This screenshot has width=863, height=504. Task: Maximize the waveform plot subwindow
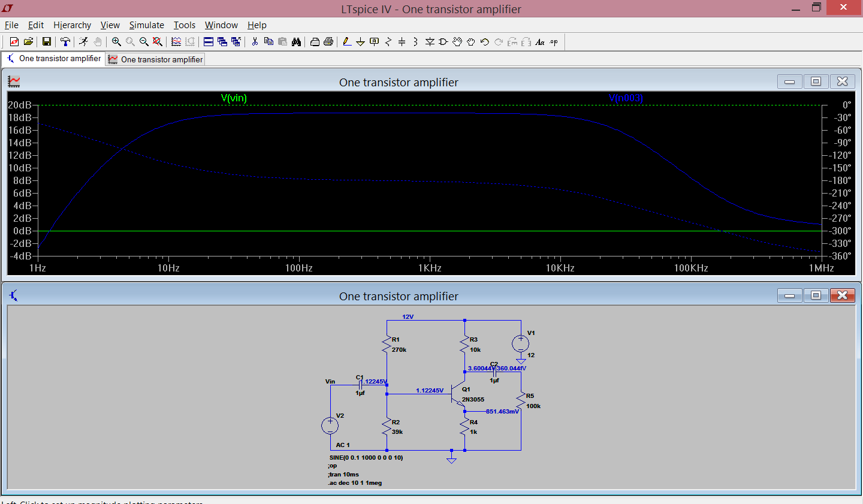pos(816,82)
